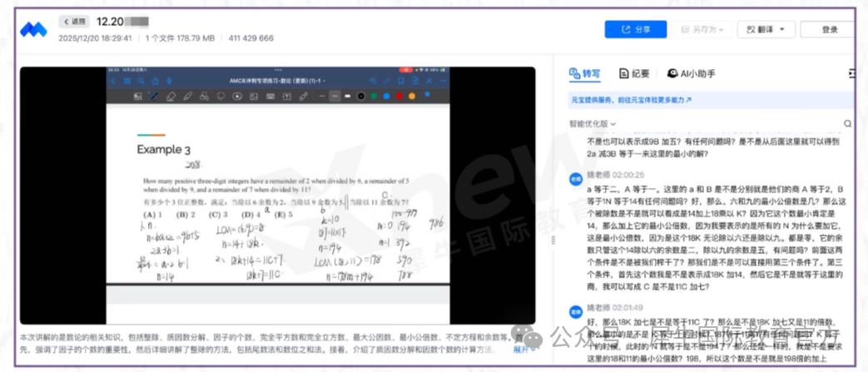
Task: Click the microphone icon in the video's note app
Action: 170,81
